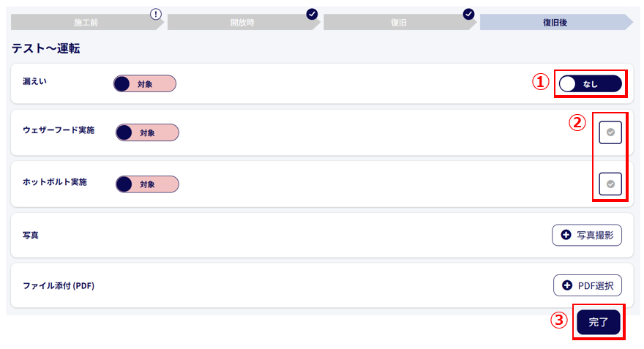Click the check icon for ホットボルト実施
Screen dimensions: 644x349
click(610, 184)
